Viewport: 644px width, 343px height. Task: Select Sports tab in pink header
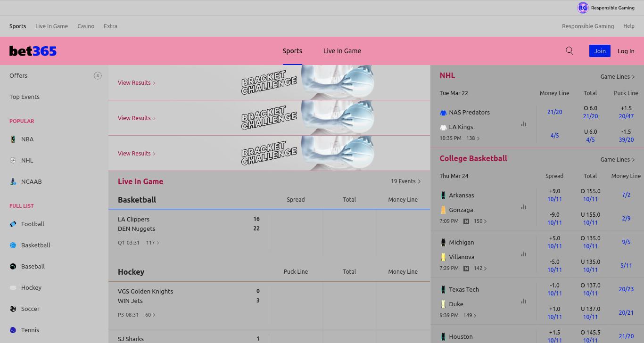pyautogui.click(x=292, y=51)
